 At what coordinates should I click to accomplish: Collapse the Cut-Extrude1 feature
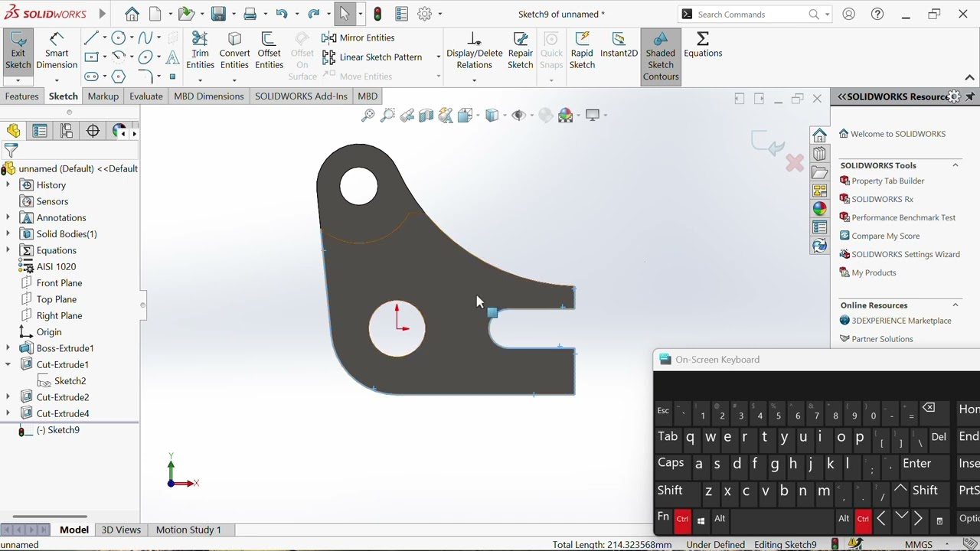[8, 365]
